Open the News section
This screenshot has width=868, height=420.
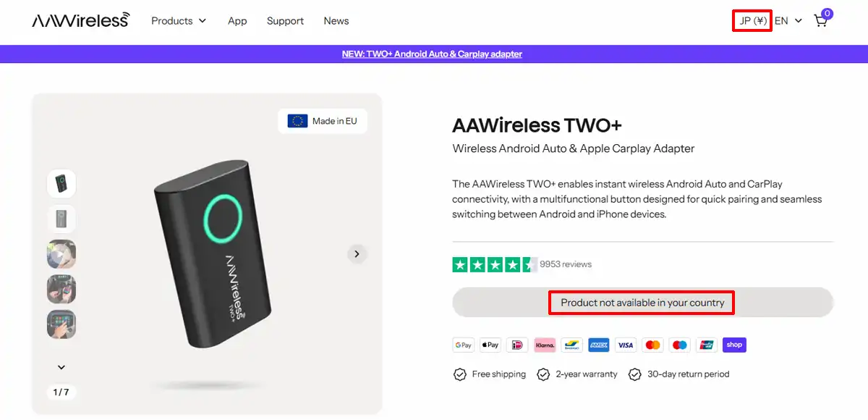click(336, 21)
